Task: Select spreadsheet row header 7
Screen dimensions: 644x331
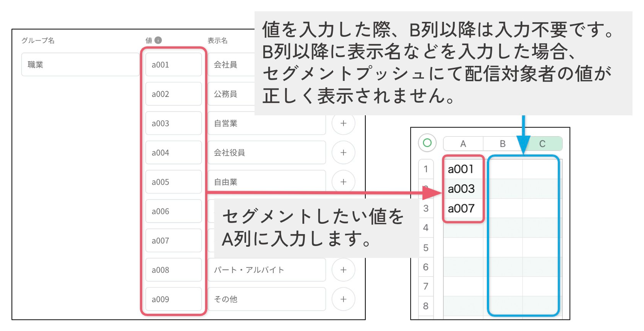Action: click(426, 286)
